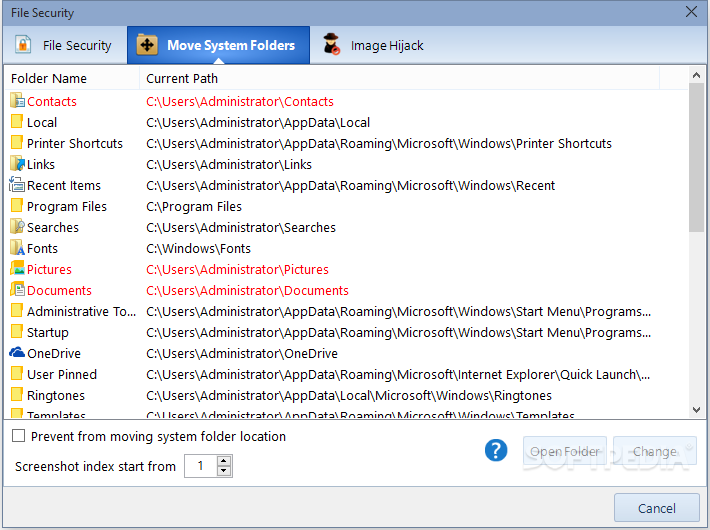Decrease the screenshot index value
The width and height of the screenshot is (710, 530).
tap(224, 471)
